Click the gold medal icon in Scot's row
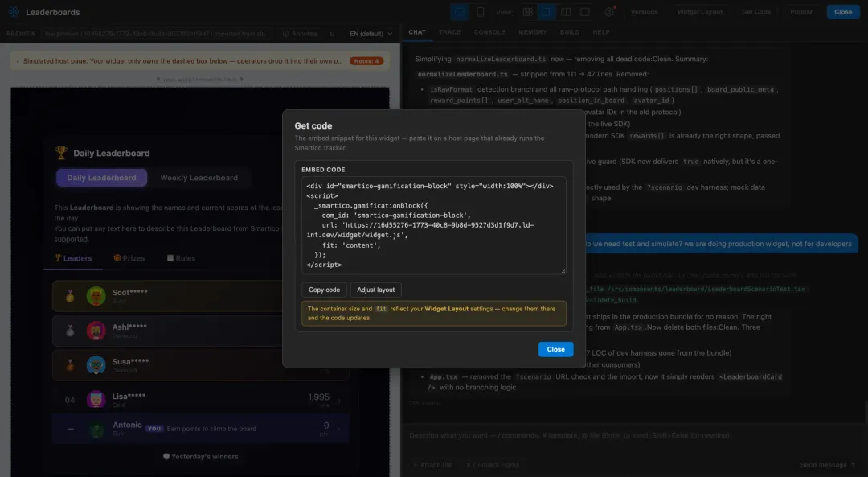Viewport: 868px width, 477px height. click(x=70, y=296)
